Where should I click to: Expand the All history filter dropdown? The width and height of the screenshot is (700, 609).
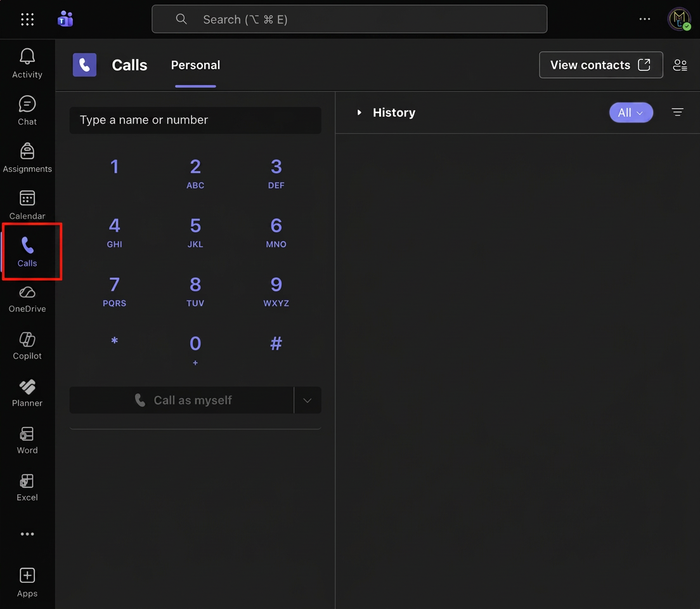pyautogui.click(x=631, y=112)
